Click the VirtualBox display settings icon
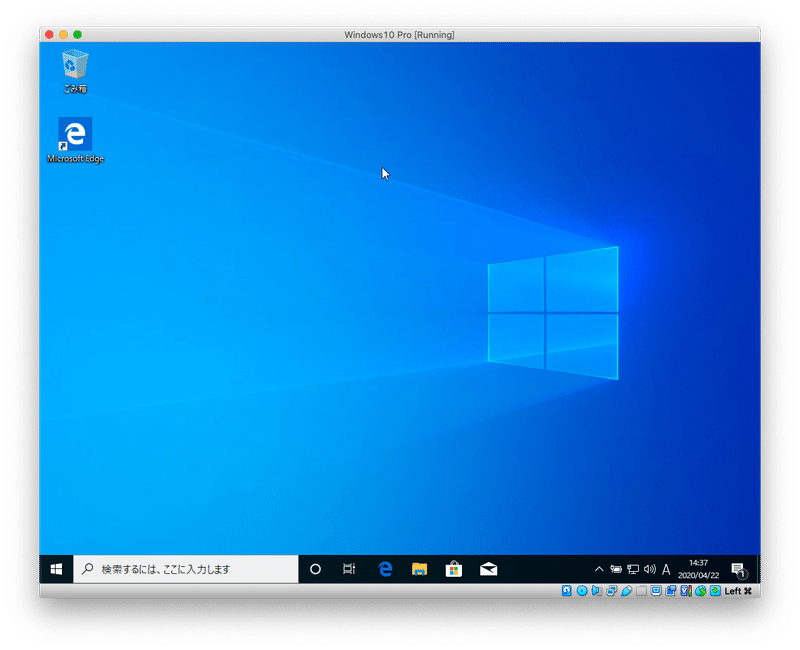This screenshot has height=650, width=800. pos(656,590)
